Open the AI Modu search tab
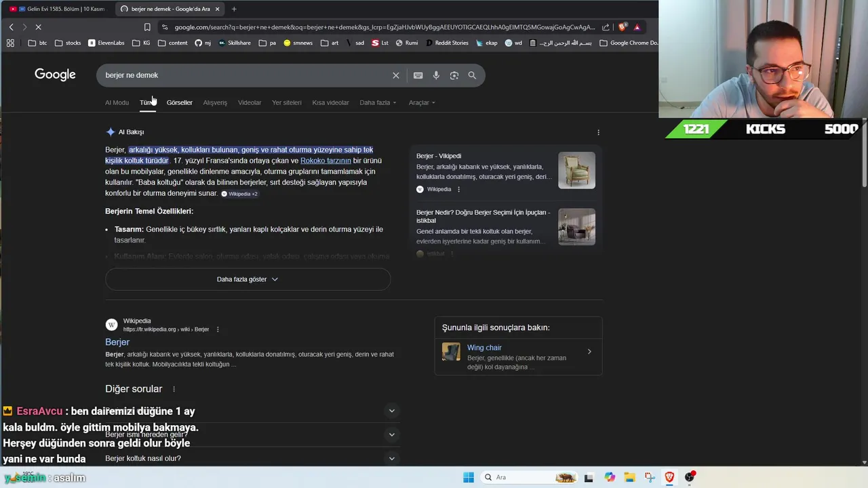Screen dimensions: 868x488 pyautogui.click(x=117, y=102)
